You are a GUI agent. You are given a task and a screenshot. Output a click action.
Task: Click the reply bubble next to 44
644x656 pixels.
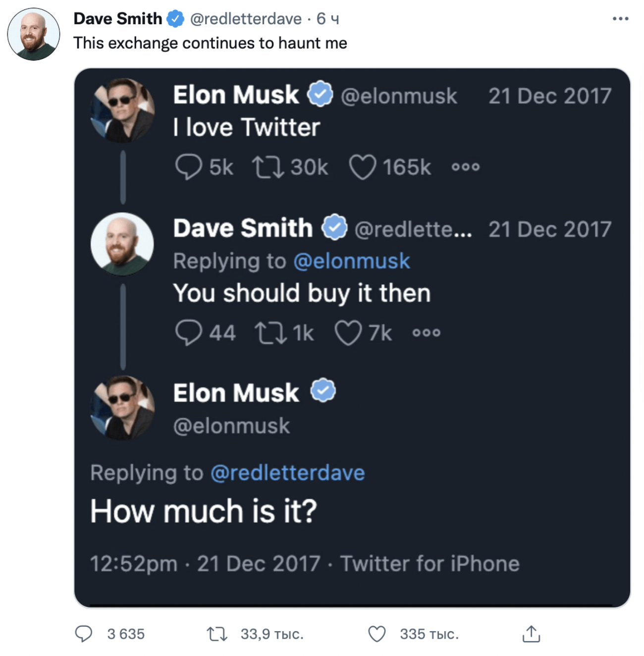click(x=188, y=332)
